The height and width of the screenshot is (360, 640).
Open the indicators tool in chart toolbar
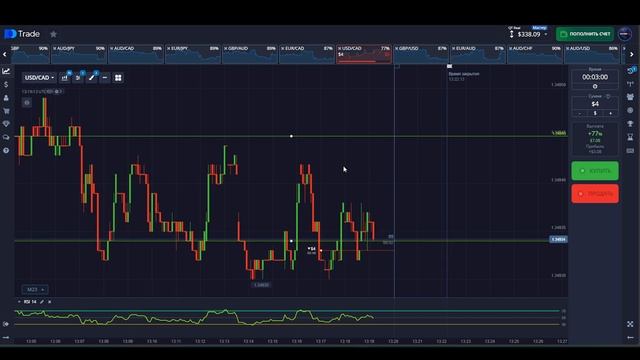click(x=78, y=78)
